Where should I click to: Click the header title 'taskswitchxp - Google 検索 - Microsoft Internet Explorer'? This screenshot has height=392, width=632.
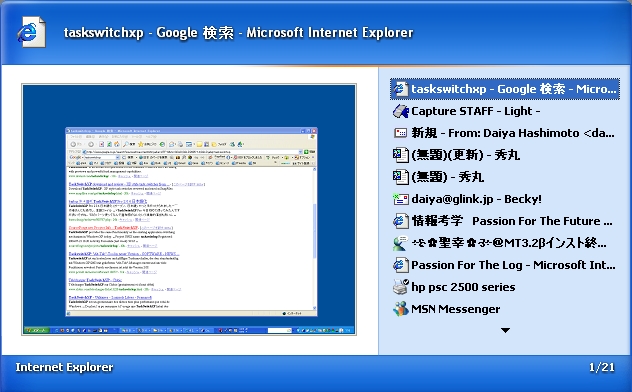pos(239,33)
